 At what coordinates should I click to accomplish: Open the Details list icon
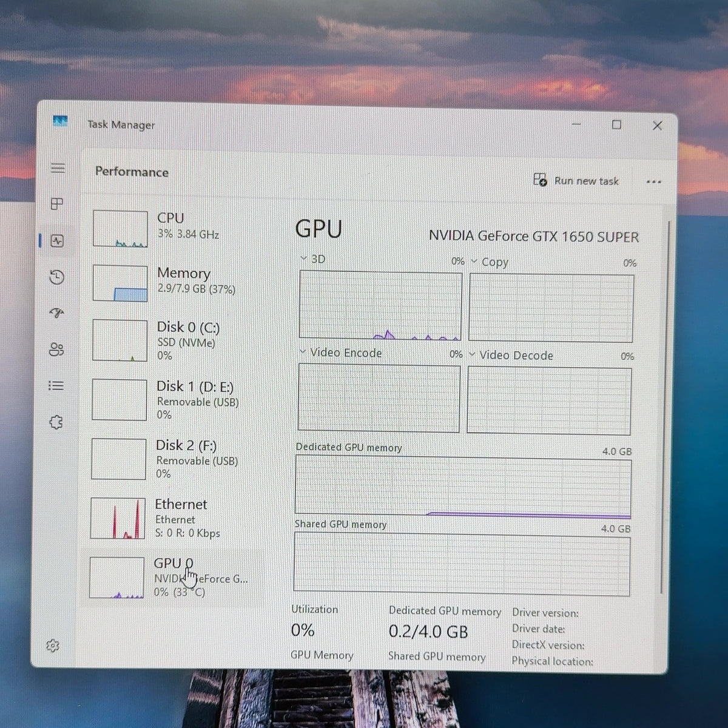point(56,386)
